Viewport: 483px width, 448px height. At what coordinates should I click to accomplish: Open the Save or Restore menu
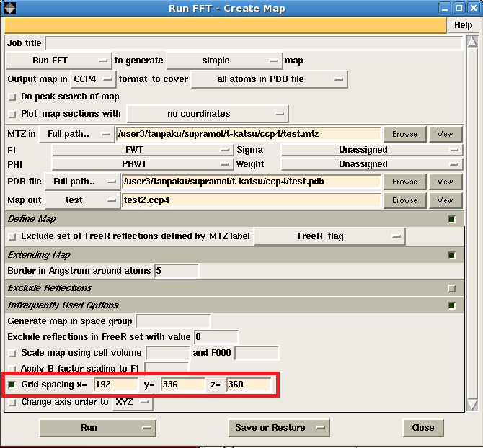coord(277,427)
